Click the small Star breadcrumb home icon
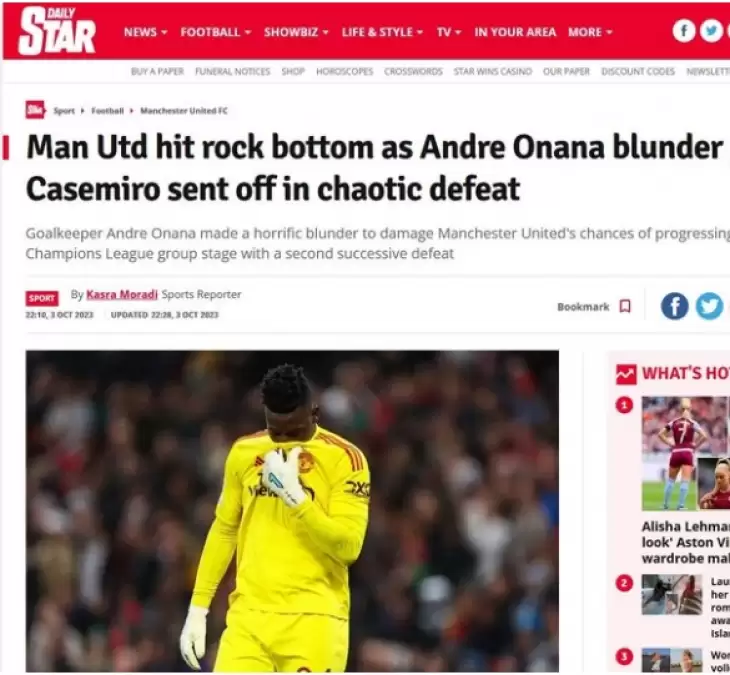The width and height of the screenshot is (730, 675). click(35, 110)
